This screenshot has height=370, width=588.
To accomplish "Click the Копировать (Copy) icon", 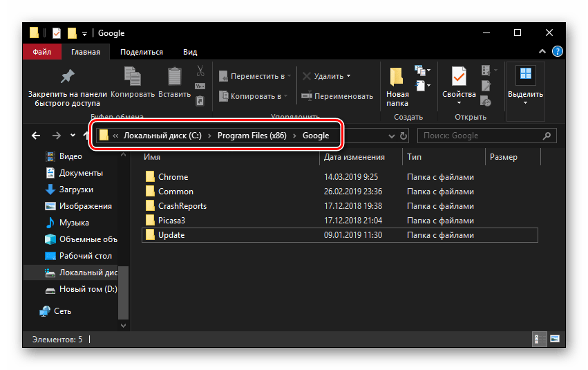I will tap(132, 76).
